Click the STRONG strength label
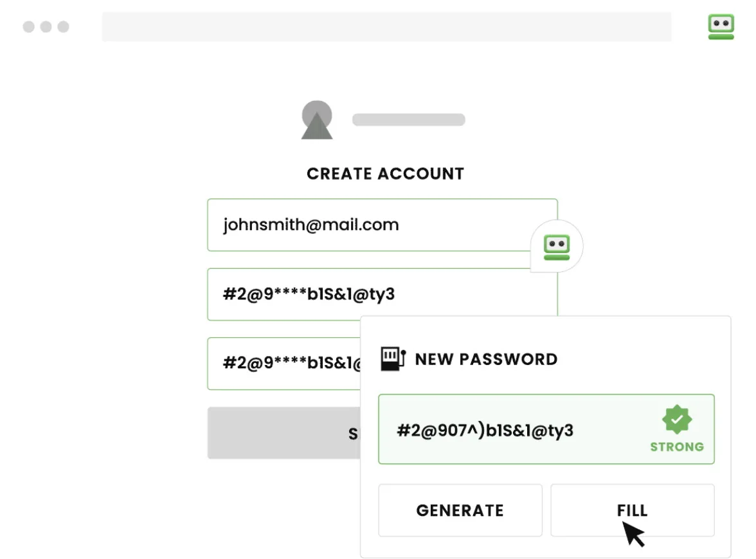Viewport: 756px width, 559px height. point(677,447)
